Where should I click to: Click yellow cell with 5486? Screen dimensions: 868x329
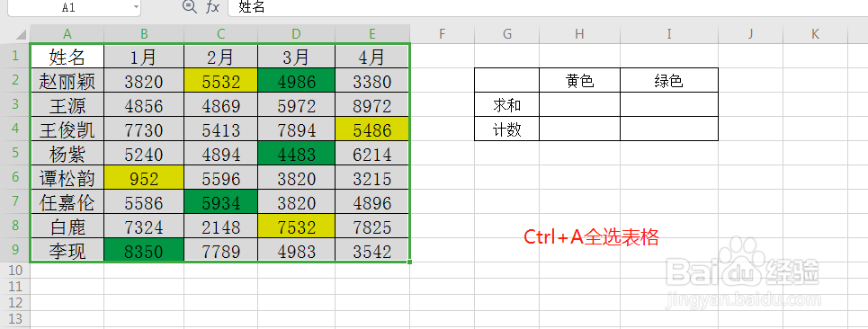(372, 129)
